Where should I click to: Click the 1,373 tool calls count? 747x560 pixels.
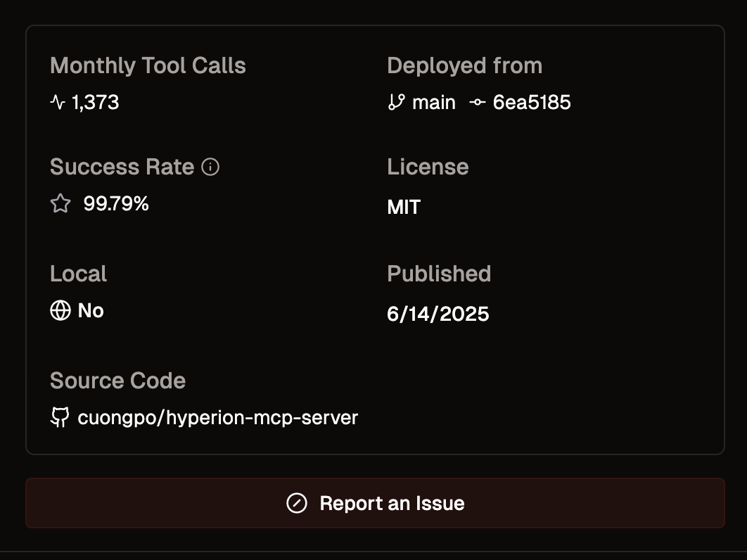pos(96,103)
